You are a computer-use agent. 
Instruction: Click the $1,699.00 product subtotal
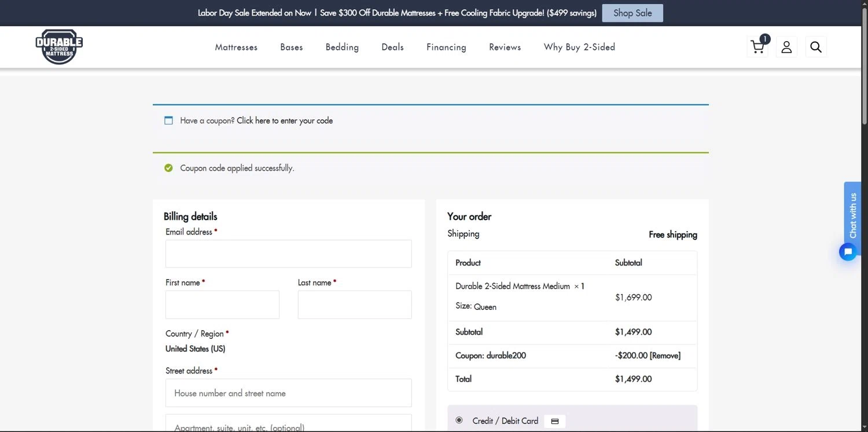click(633, 297)
